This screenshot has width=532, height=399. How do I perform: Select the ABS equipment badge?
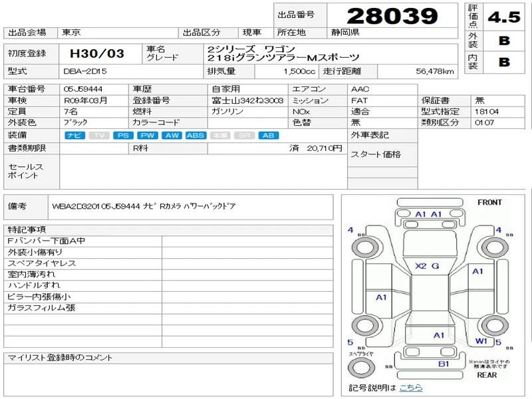pos(195,136)
